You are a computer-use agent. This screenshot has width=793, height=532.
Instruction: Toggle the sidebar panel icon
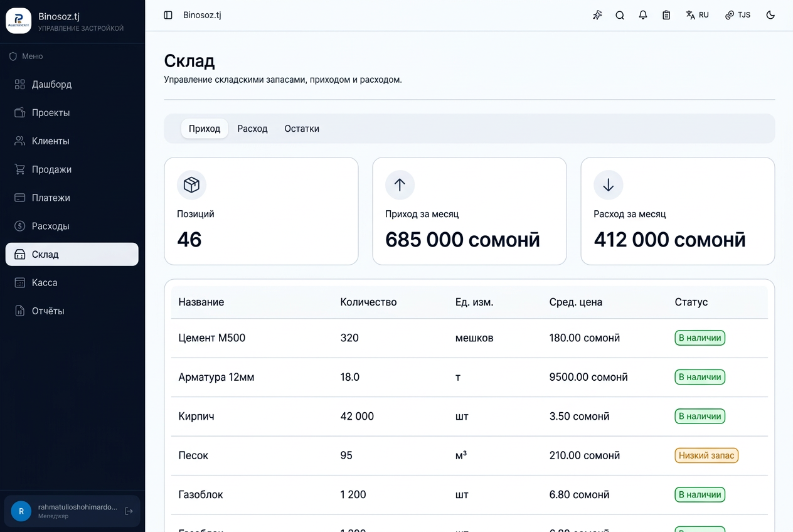click(168, 15)
